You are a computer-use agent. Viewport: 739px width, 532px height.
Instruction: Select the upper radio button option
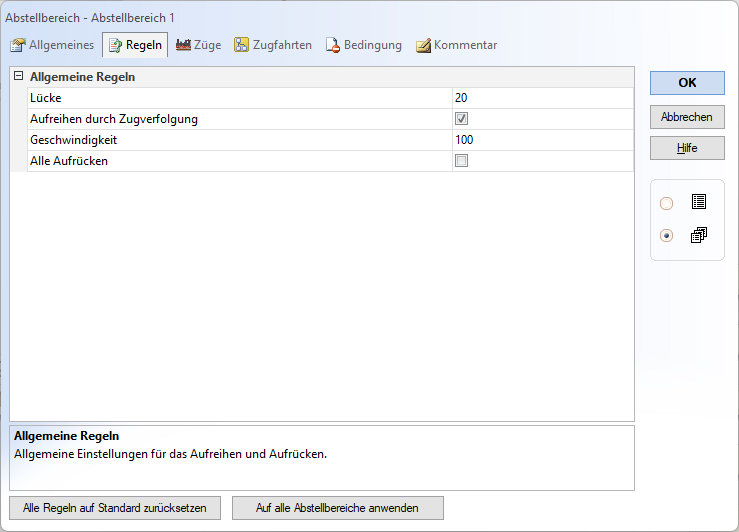pyautogui.click(x=667, y=203)
